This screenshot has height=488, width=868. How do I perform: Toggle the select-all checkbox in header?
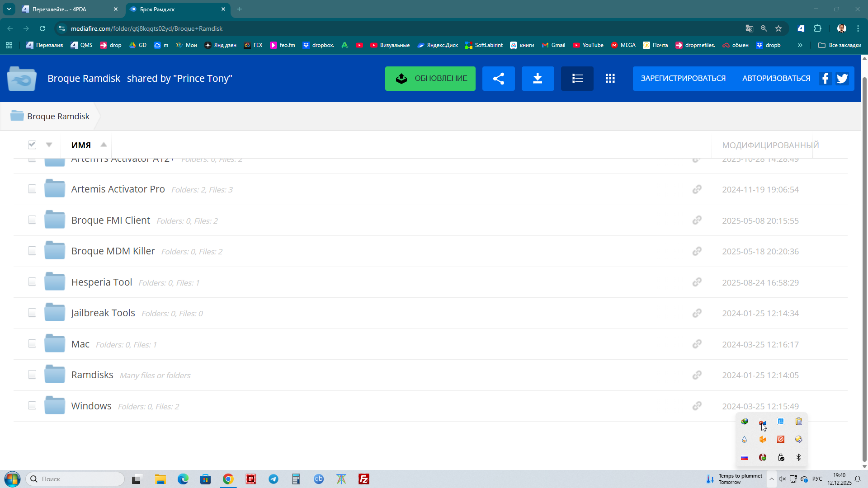click(32, 145)
